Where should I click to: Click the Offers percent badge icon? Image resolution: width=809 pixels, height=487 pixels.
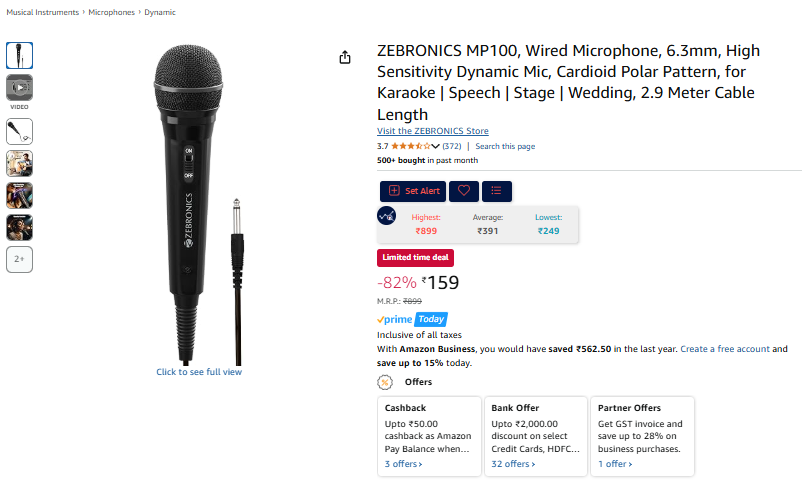(x=385, y=382)
